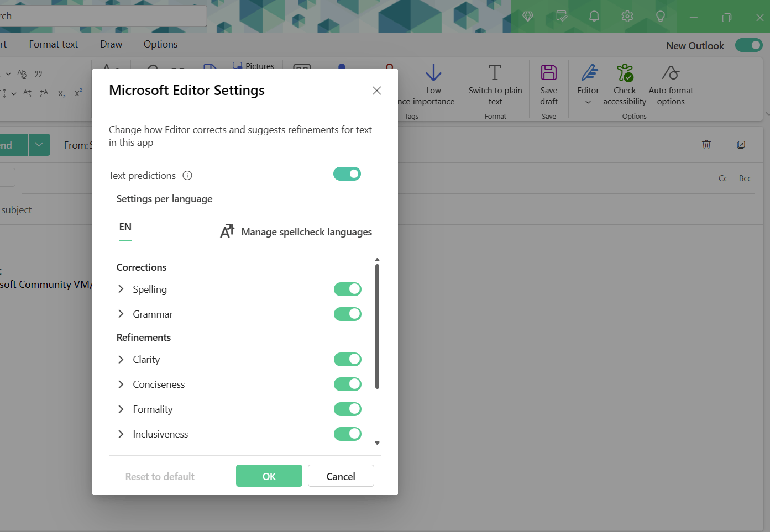This screenshot has height=532, width=770.
Task: Click Cancel in editor settings
Action: pos(341,476)
